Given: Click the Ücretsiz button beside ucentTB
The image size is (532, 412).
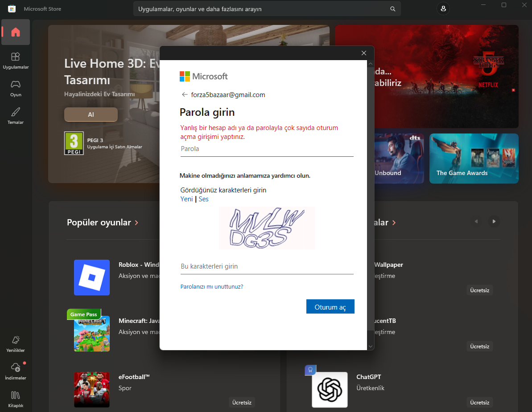Looking at the screenshot, I should coord(479,346).
